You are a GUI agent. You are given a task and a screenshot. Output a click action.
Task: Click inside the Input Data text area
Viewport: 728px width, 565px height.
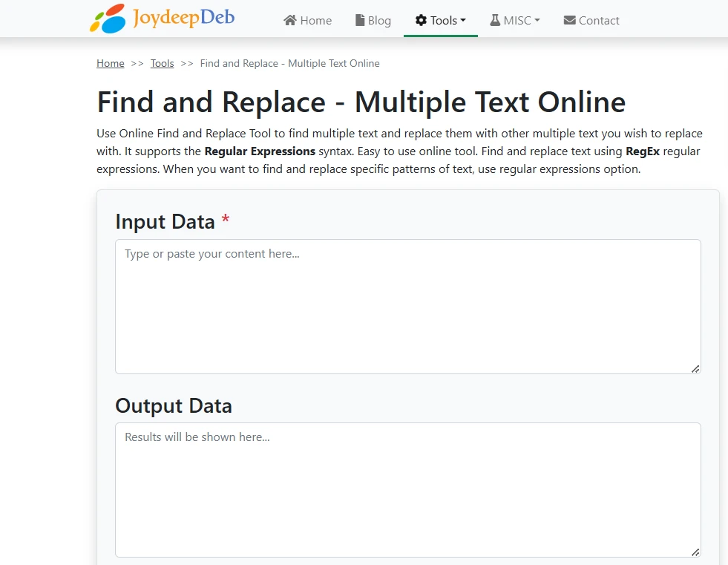click(407, 306)
